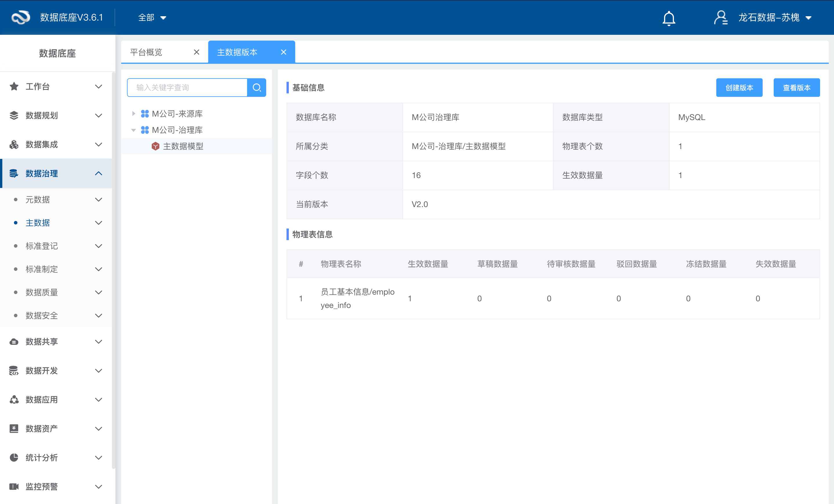The width and height of the screenshot is (834, 504).
Task: Click the user profile avatar icon
Action: tap(721, 18)
